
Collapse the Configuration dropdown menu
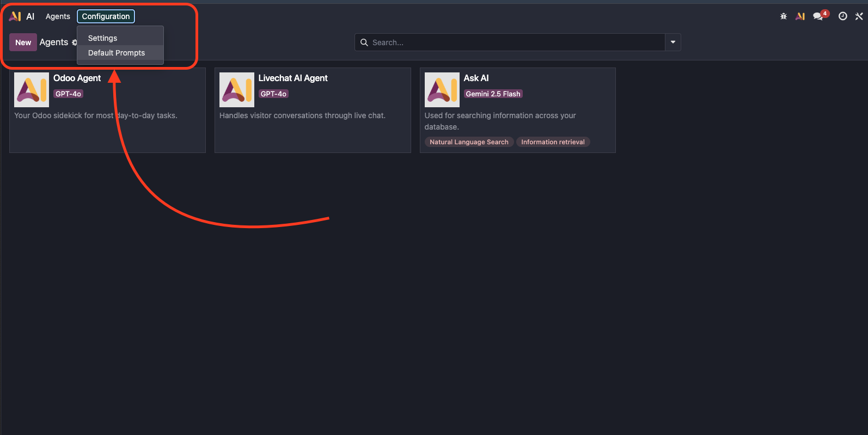[106, 16]
